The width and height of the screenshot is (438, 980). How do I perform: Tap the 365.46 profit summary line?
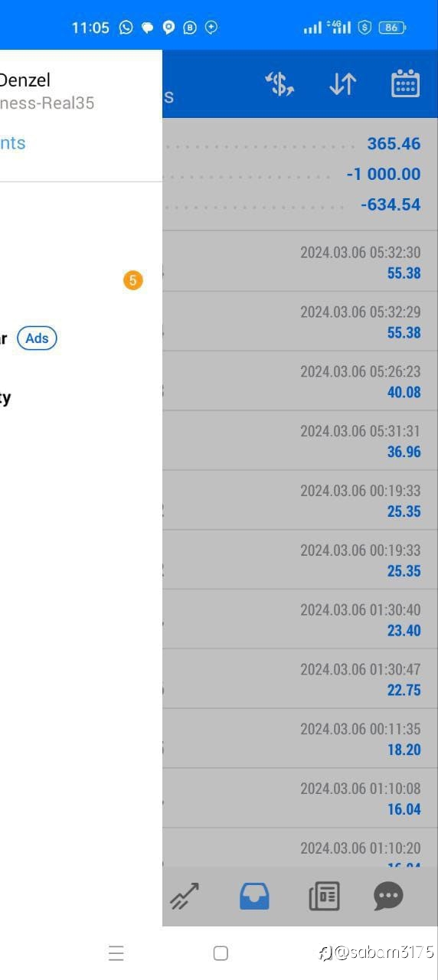tap(300, 143)
